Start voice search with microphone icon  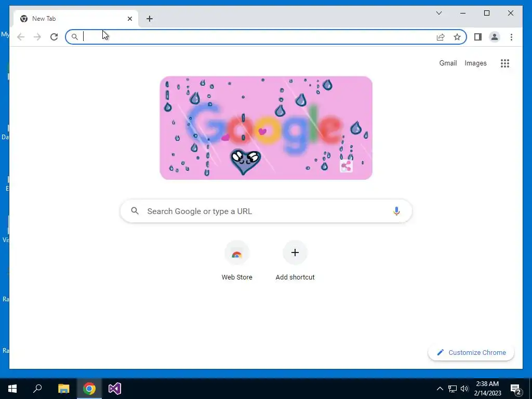pyautogui.click(x=396, y=211)
